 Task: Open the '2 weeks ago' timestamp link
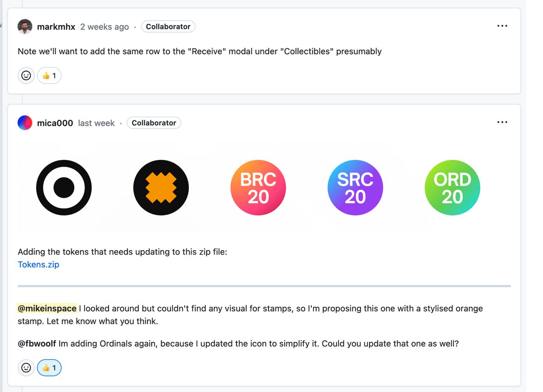click(104, 27)
